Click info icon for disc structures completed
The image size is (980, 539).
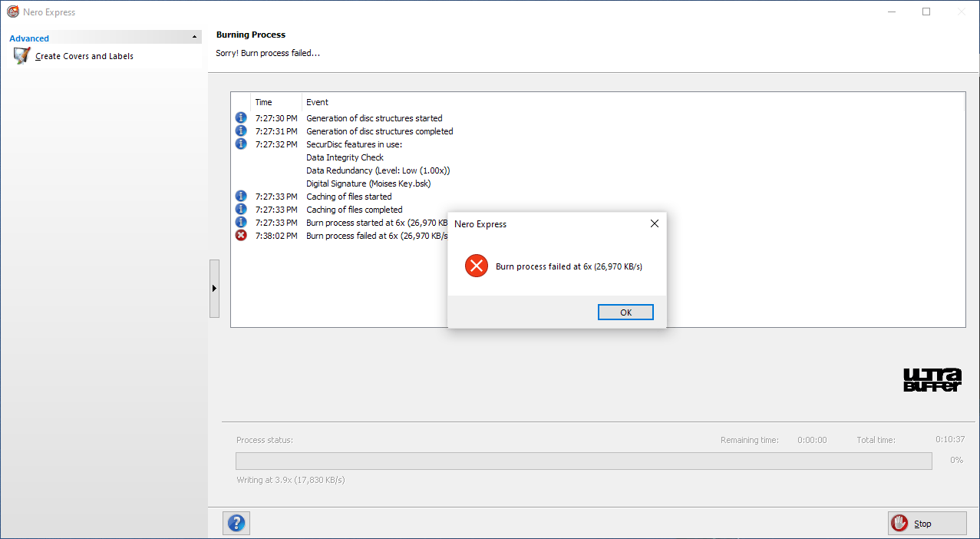click(241, 131)
